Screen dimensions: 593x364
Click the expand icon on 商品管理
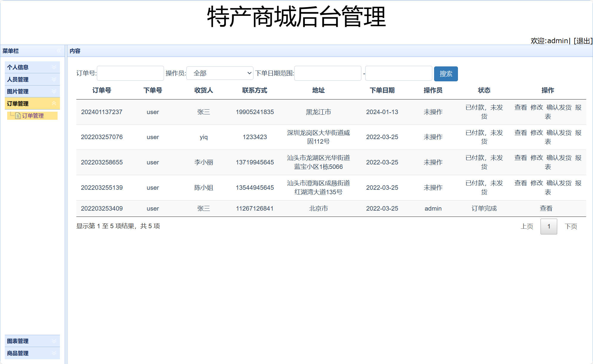(54, 353)
